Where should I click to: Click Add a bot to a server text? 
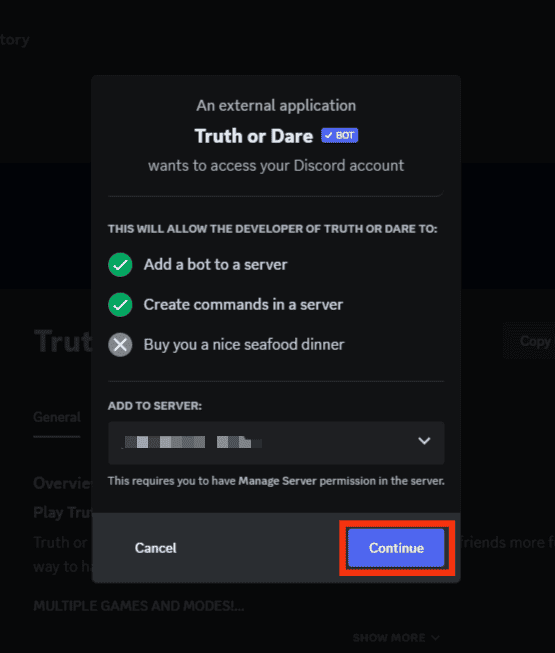pyautogui.click(x=215, y=264)
